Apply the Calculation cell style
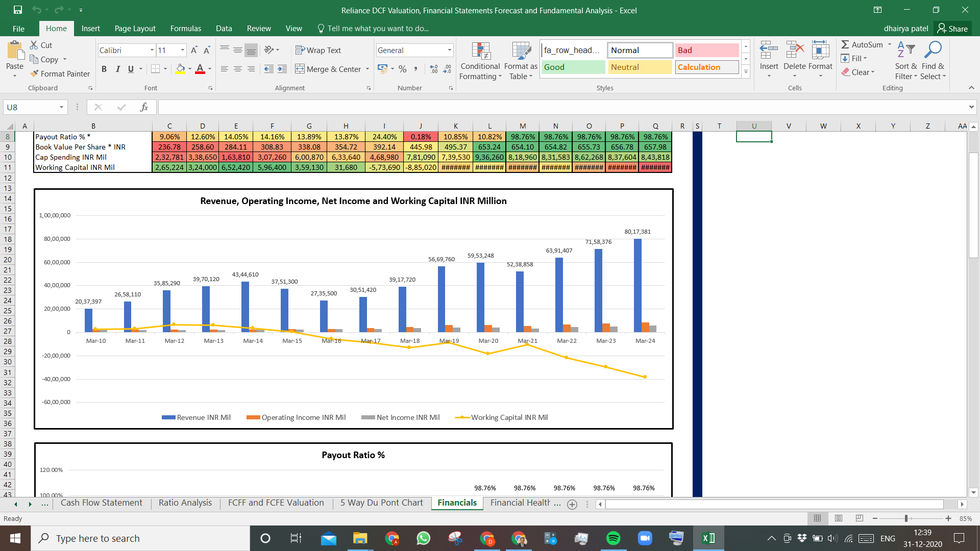 pyautogui.click(x=706, y=67)
